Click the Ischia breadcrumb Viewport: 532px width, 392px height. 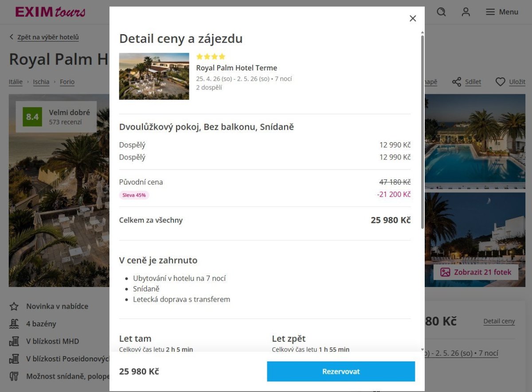pos(41,82)
